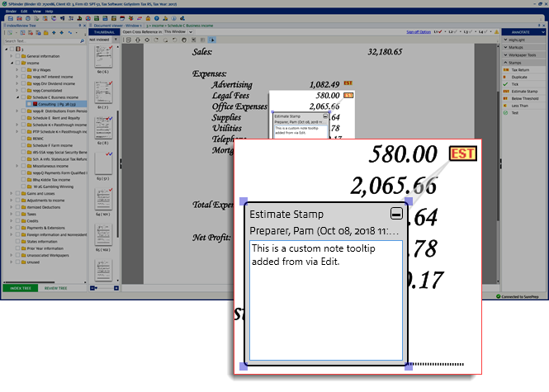Switch to the Review Tree tab

(x=55, y=288)
